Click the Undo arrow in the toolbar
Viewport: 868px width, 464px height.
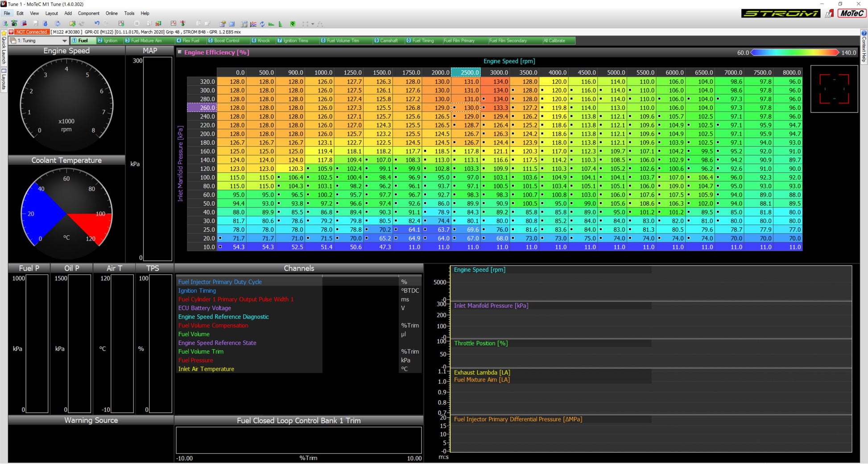[97, 24]
